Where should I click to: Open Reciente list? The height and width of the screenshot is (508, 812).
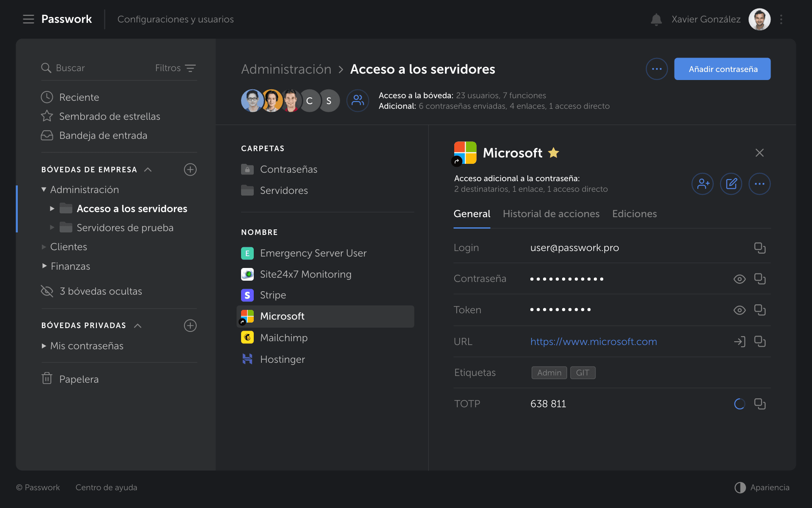[x=70, y=97]
